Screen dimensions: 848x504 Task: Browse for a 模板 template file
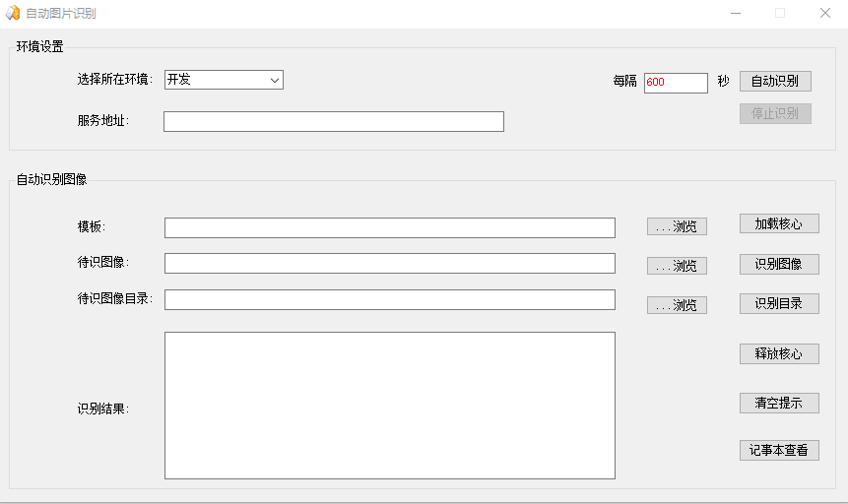click(x=677, y=226)
